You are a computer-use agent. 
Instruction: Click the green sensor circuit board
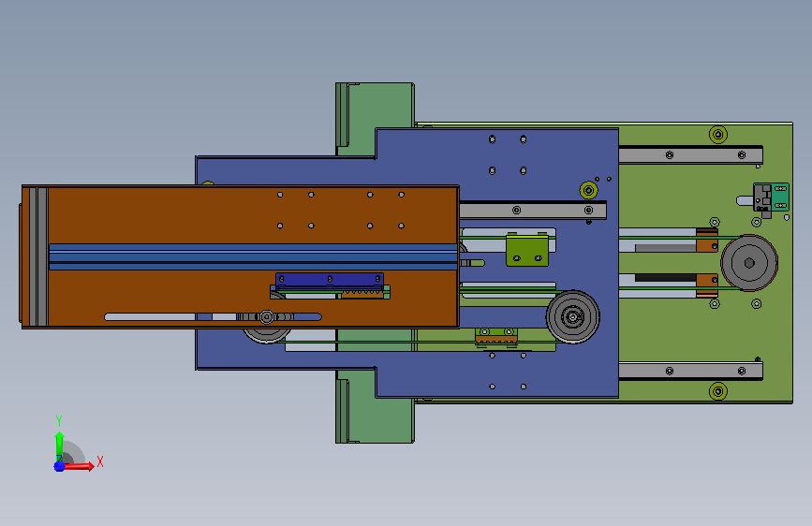pyautogui.click(x=780, y=197)
